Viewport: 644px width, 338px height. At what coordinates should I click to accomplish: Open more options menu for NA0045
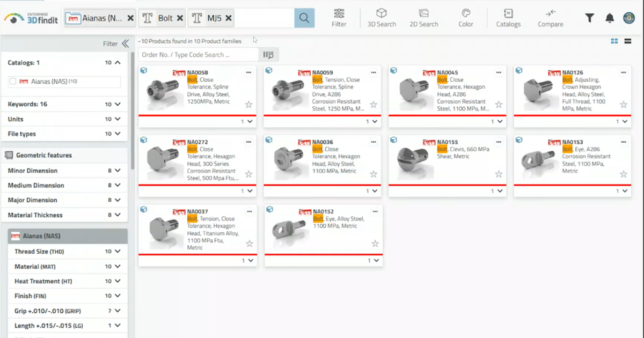click(499, 72)
